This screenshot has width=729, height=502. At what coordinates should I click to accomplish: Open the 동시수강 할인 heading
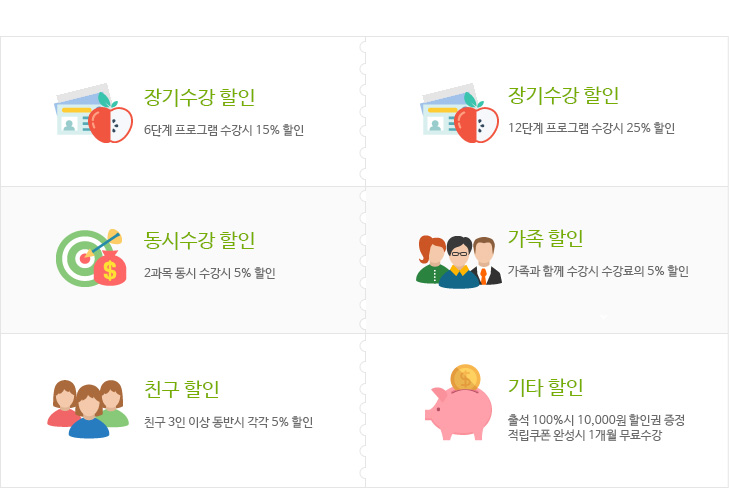[x=199, y=240]
